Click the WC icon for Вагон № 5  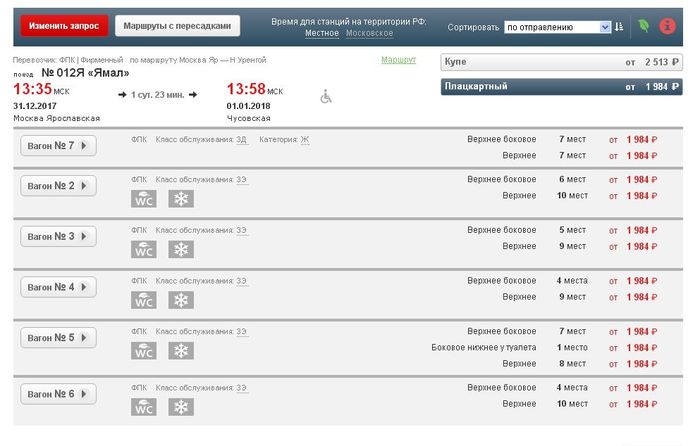click(x=144, y=351)
